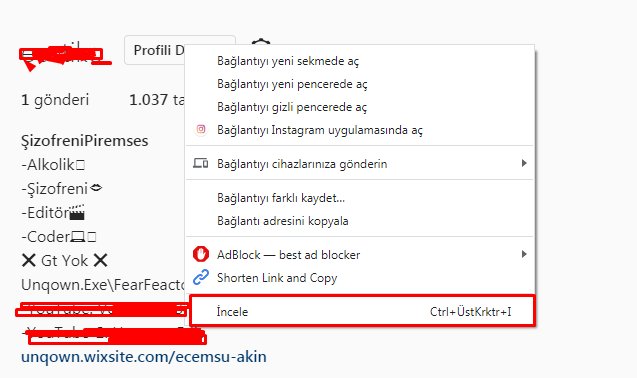Image resolution: width=637 pixels, height=378 pixels.
Task: Click the devices icon beside cihazlarınıza gönderin
Action: (x=201, y=163)
